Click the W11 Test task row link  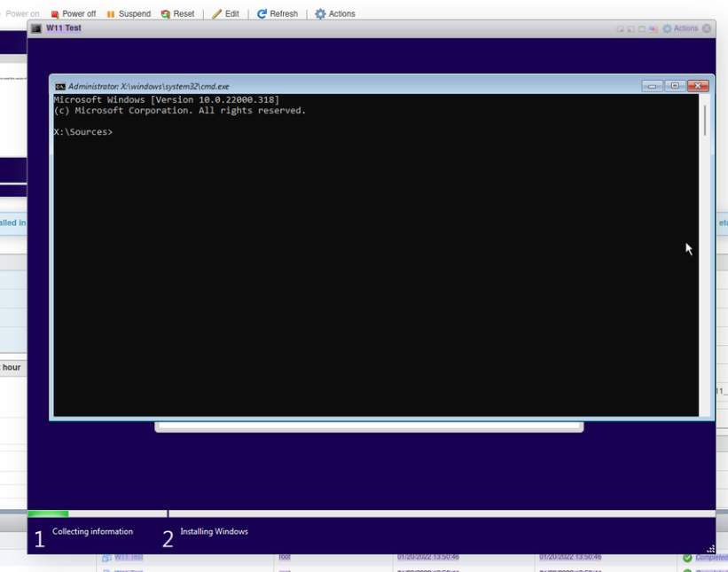point(129,557)
